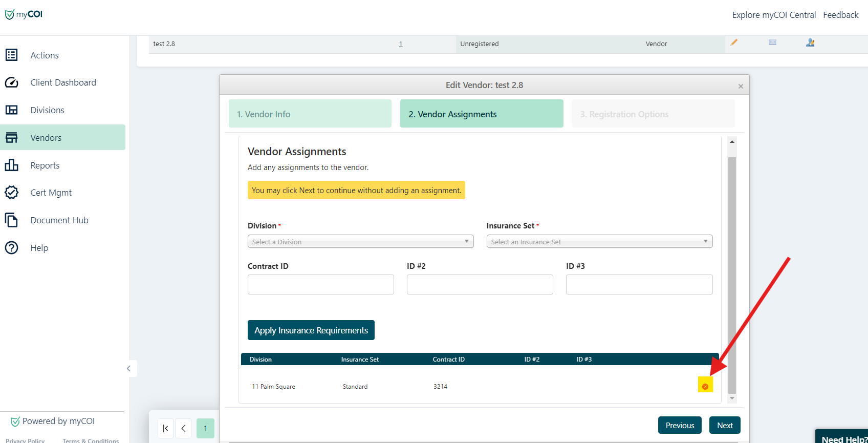Click Apply Insurance Requirements button
Viewport: 868px width, 443px height.
[311, 330]
